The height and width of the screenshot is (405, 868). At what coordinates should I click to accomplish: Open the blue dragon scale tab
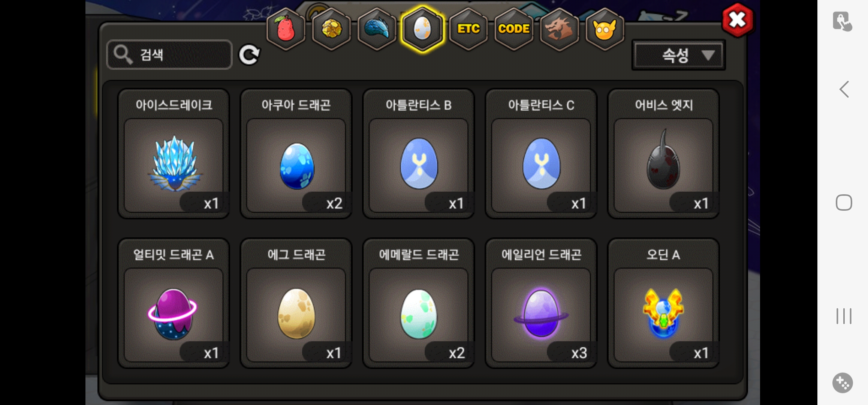tap(377, 29)
